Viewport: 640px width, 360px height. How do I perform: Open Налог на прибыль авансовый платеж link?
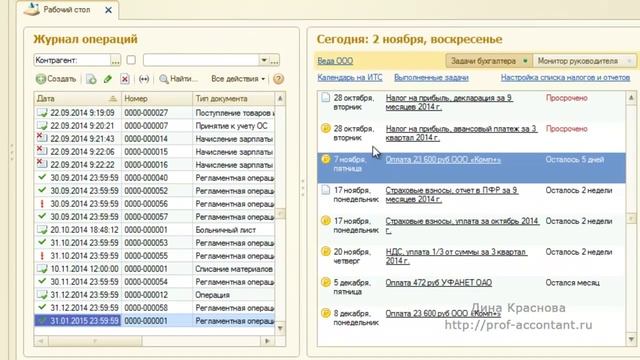(x=461, y=133)
